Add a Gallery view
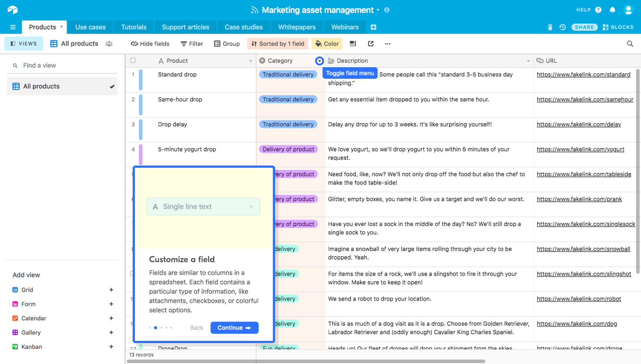Viewport: 641px width, 364px height. coord(111,332)
